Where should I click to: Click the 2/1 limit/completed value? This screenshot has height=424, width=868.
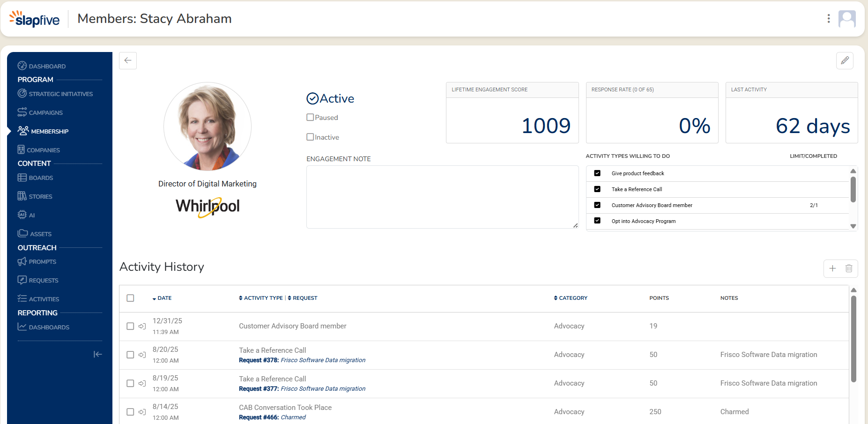pos(814,205)
